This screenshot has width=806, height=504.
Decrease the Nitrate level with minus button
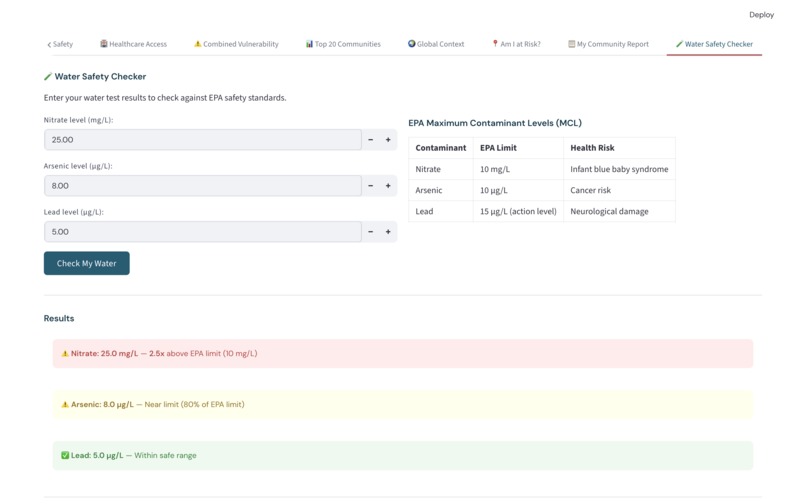(371, 140)
